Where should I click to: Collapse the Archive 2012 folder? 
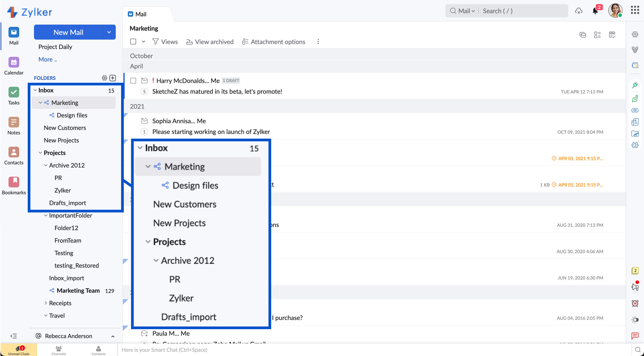pyautogui.click(x=46, y=165)
